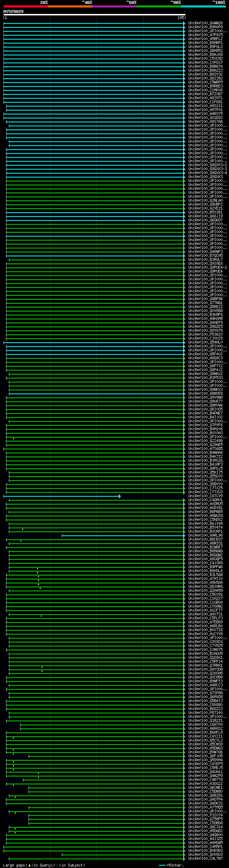Select hit label UniRef100_C4QM01
The height and width of the screenshot is (868, 229).
coord(205,500)
